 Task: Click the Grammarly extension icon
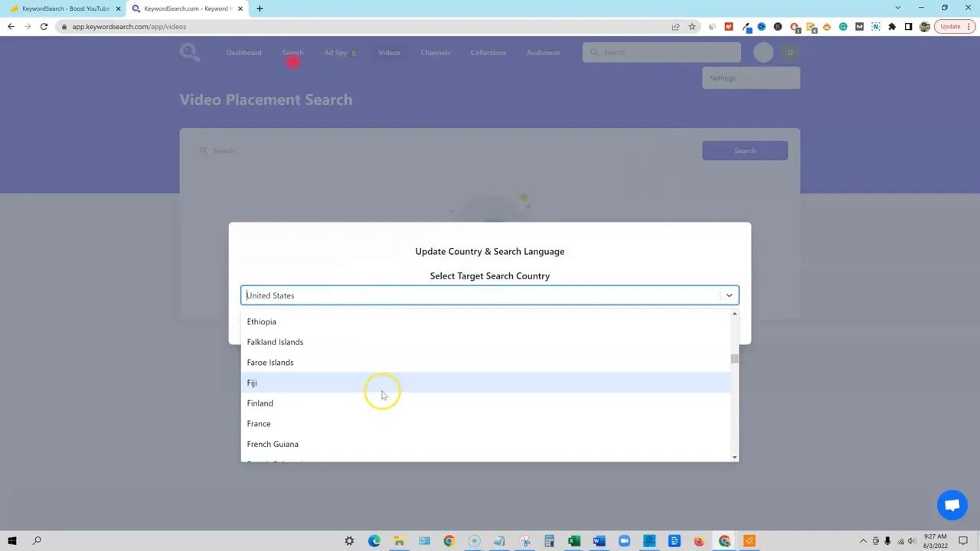click(x=843, y=27)
